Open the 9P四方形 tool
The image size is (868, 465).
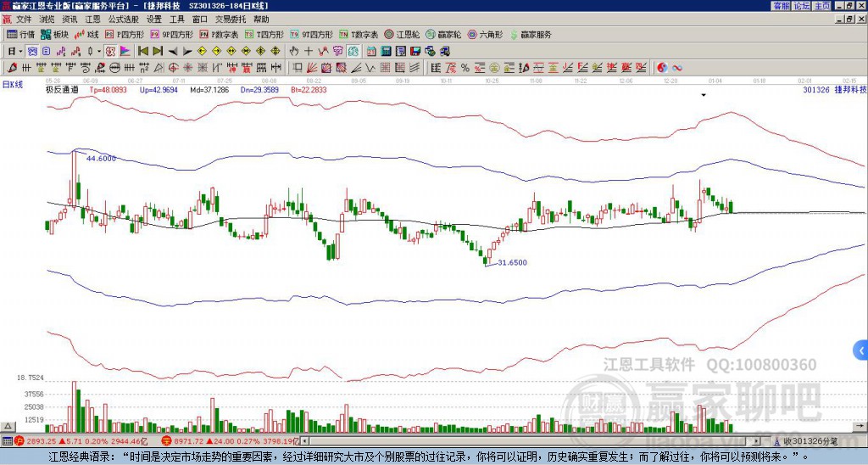point(171,34)
